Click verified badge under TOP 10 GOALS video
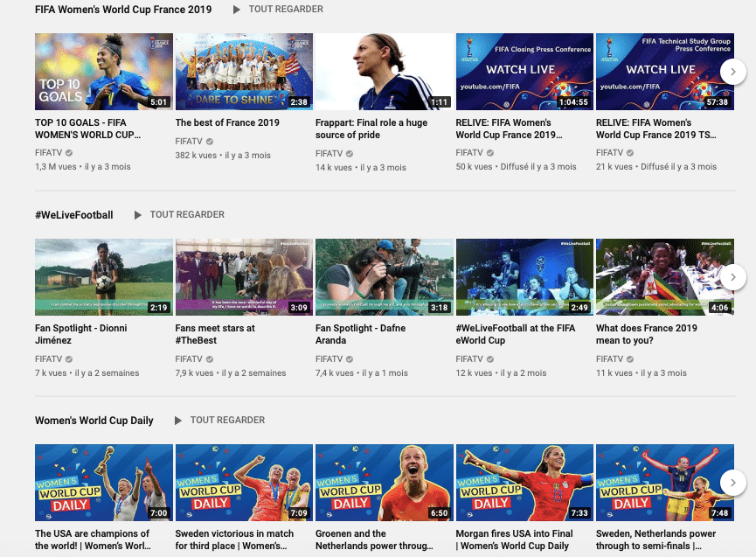Image resolution: width=756 pixels, height=557 pixels. pos(69,153)
